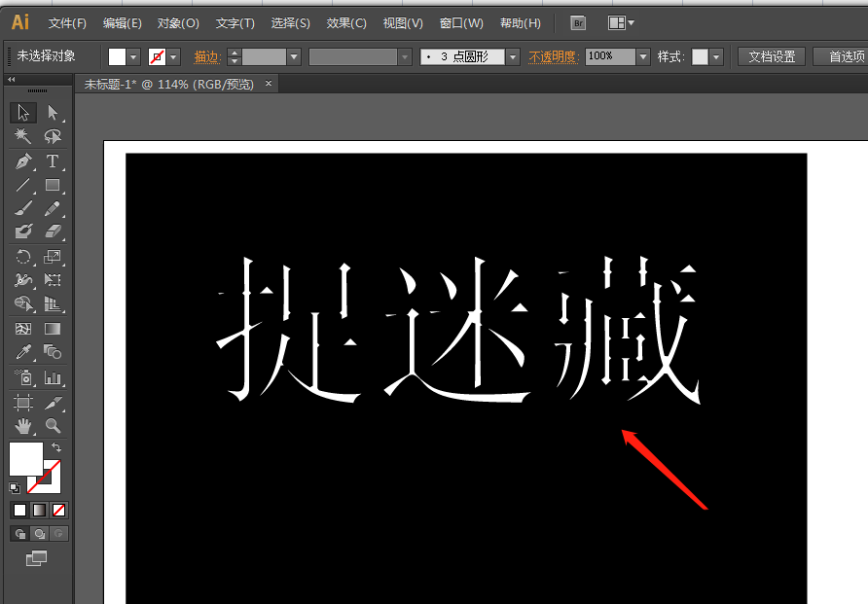
Task: Click the 文档设置 button
Action: pyautogui.click(x=771, y=57)
